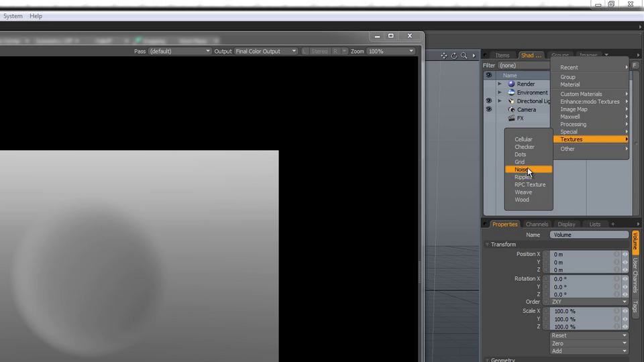Select the viewport zoom magnifier icon
644x362 pixels.
click(x=464, y=56)
